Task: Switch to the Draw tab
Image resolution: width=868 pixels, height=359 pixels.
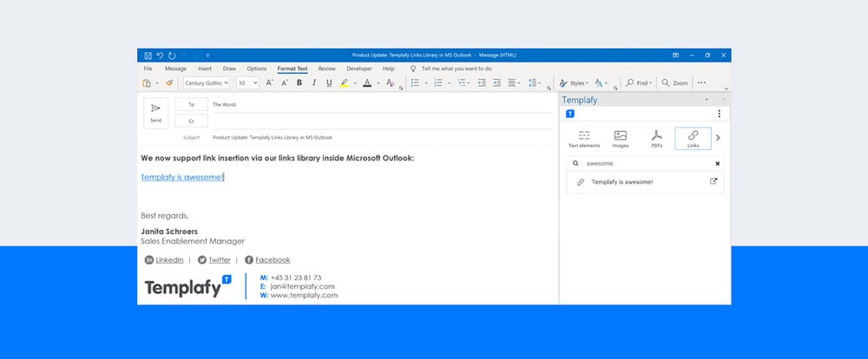Action: pyautogui.click(x=229, y=69)
